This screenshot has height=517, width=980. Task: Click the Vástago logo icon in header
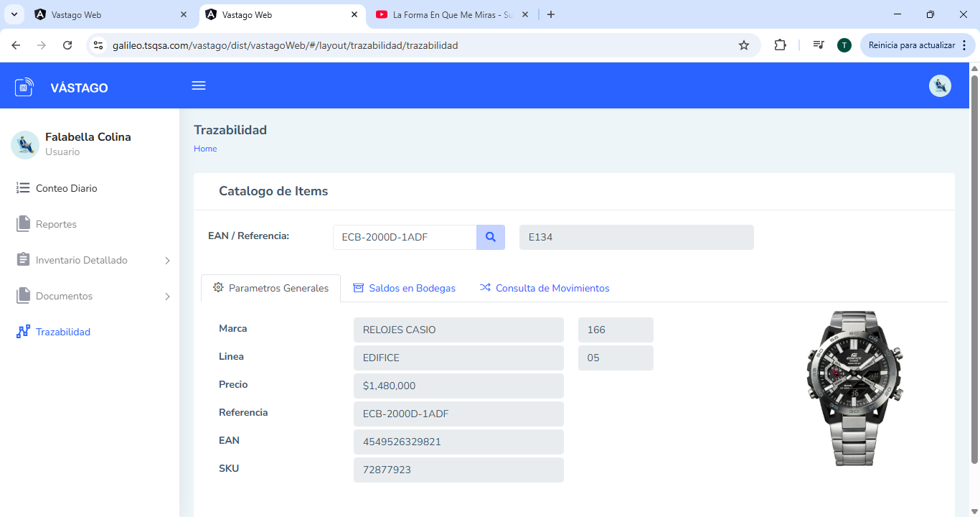[24, 88]
